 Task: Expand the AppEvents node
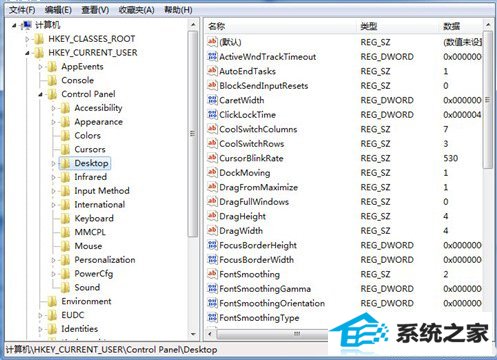pyautogui.click(x=40, y=67)
